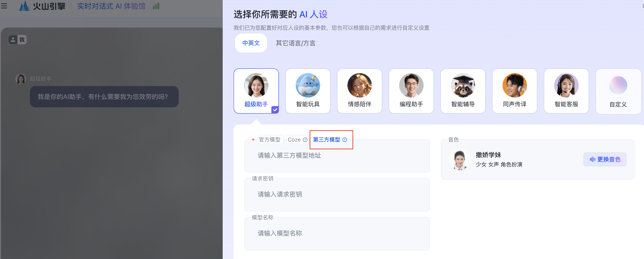Click the 撒娇学妹 voice name
This screenshot has height=259, width=644.
coord(488,155)
